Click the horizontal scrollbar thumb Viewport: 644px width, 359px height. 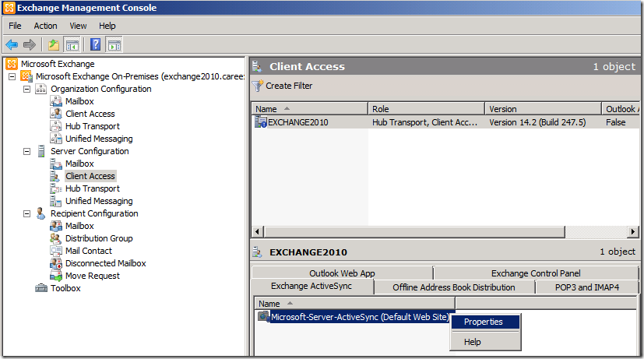(414, 231)
